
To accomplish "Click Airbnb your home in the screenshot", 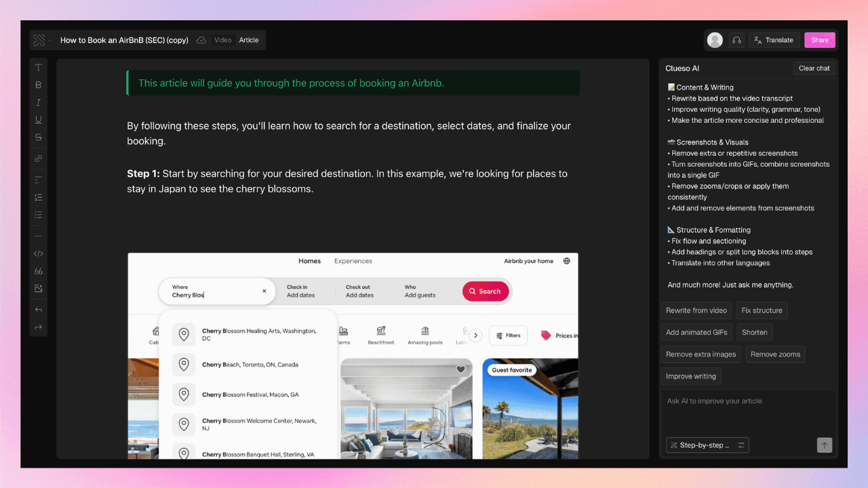I will coord(529,261).
